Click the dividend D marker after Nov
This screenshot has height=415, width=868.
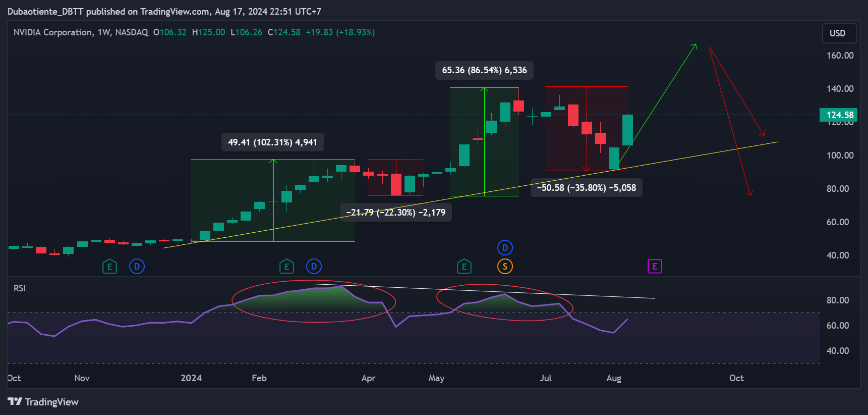tap(137, 267)
